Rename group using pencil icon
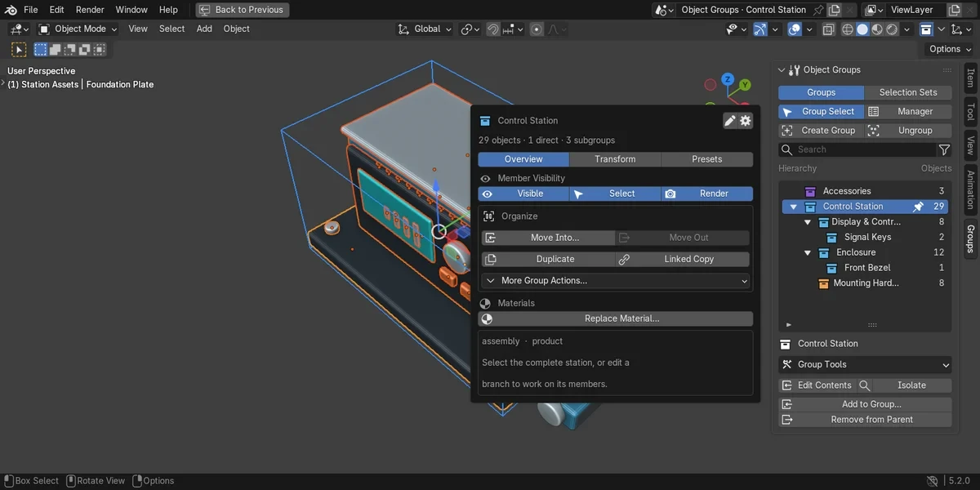 [730, 121]
